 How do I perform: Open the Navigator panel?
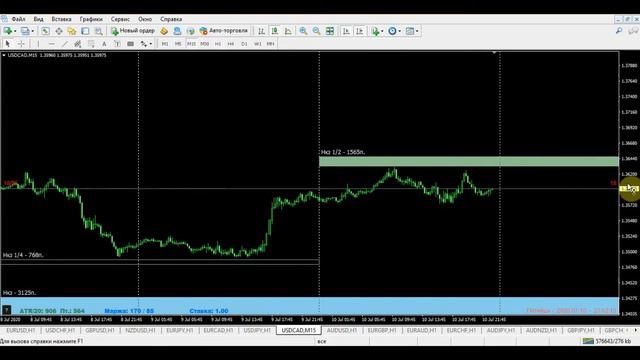pyautogui.click(x=72, y=31)
